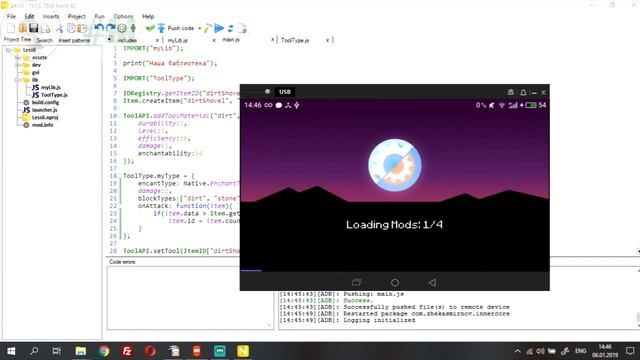Save the file with the floppy icon

[x=33, y=28]
